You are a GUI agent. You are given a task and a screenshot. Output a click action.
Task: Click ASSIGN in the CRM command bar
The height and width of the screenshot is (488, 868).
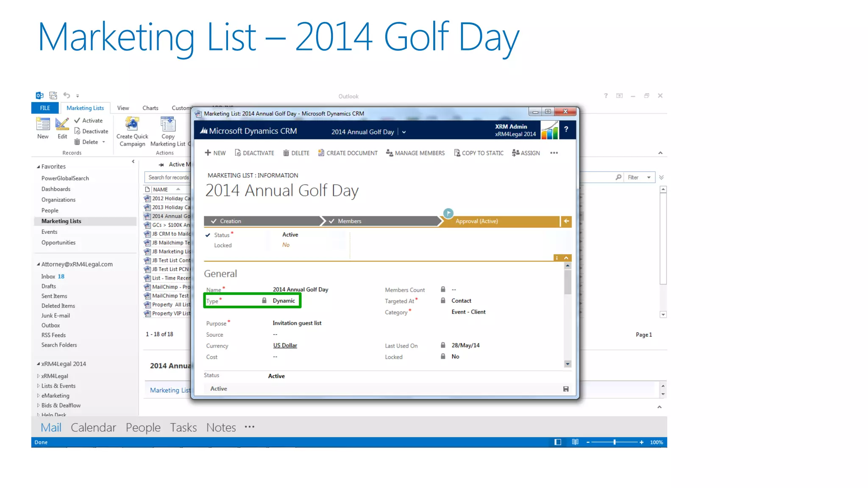click(526, 153)
